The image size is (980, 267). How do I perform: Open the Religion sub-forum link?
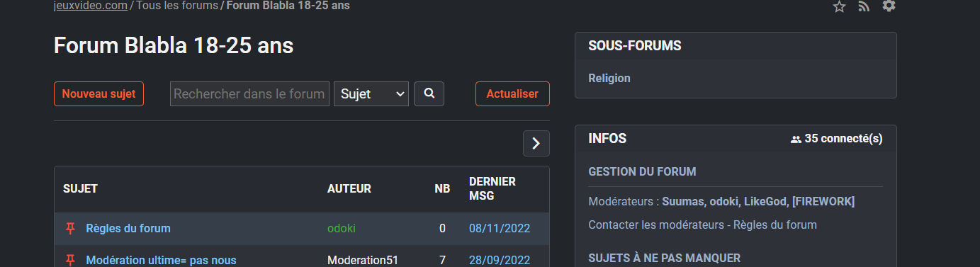pos(609,78)
